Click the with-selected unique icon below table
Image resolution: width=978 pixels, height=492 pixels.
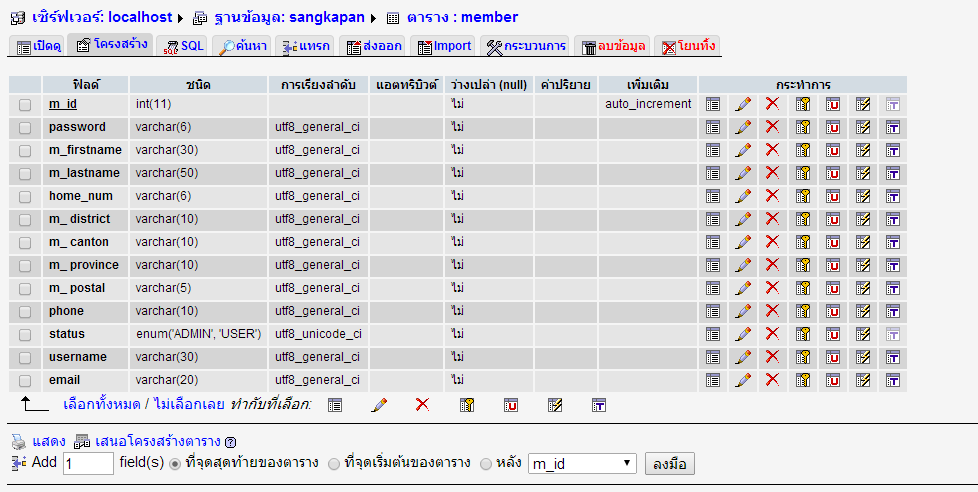tap(511, 405)
